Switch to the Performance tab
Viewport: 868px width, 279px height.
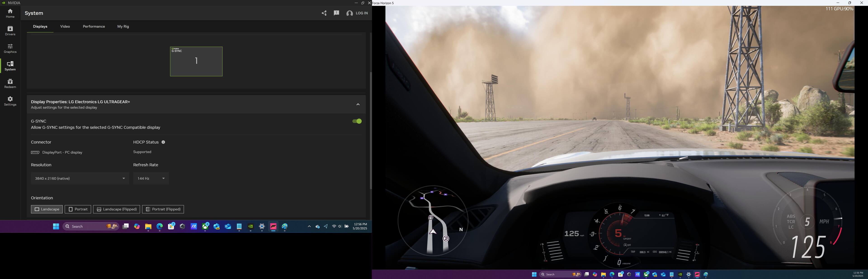click(x=94, y=26)
